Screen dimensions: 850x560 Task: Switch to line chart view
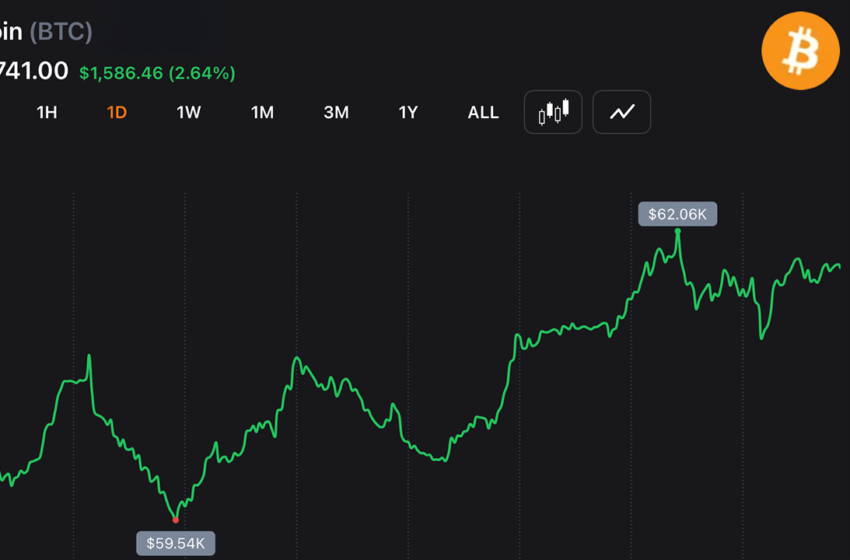pyautogui.click(x=622, y=112)
